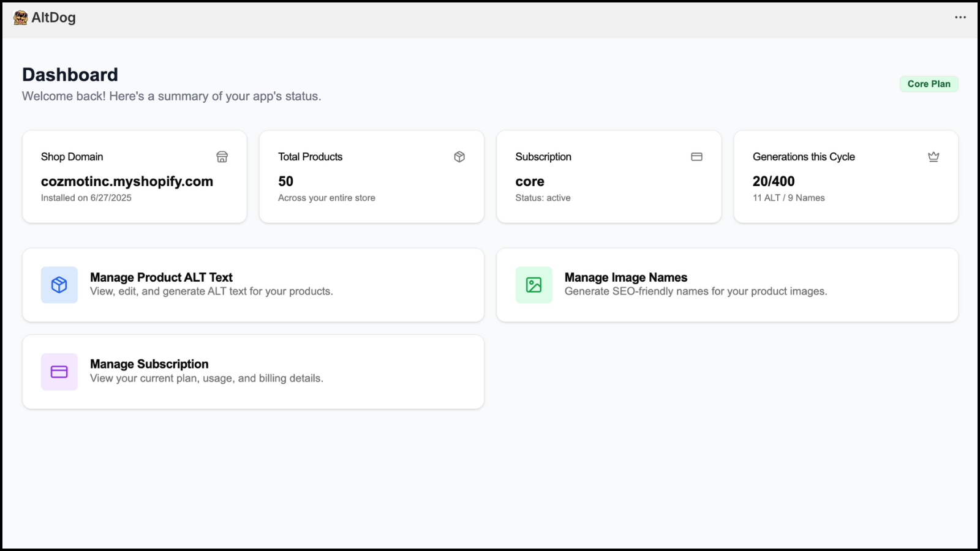The width and height of the screenshot is (980, 551).
Task: Click the package icon in Total Products card
Action: [459, 157]
